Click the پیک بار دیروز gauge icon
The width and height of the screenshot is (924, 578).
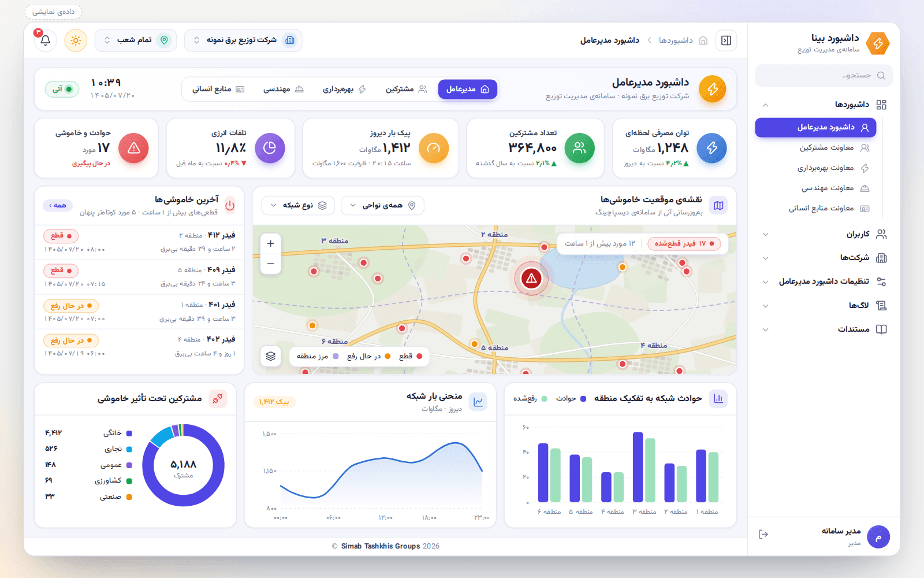point(434,148)
